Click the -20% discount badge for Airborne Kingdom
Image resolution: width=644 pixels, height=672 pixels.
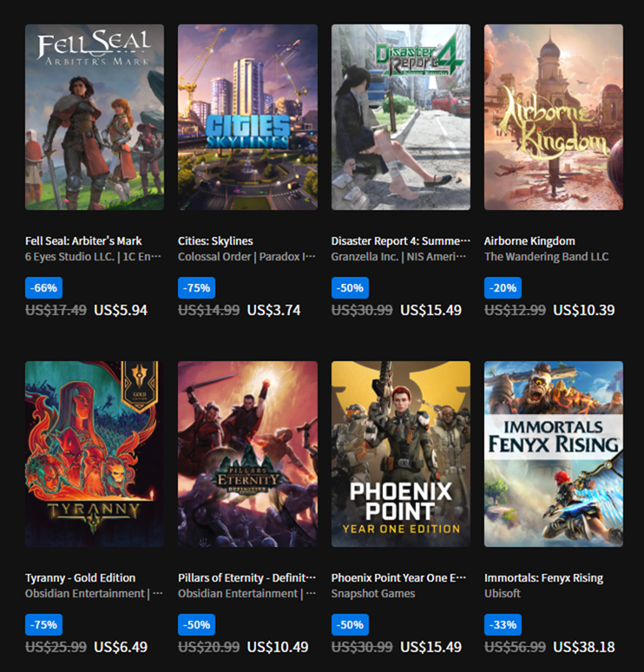503,288
